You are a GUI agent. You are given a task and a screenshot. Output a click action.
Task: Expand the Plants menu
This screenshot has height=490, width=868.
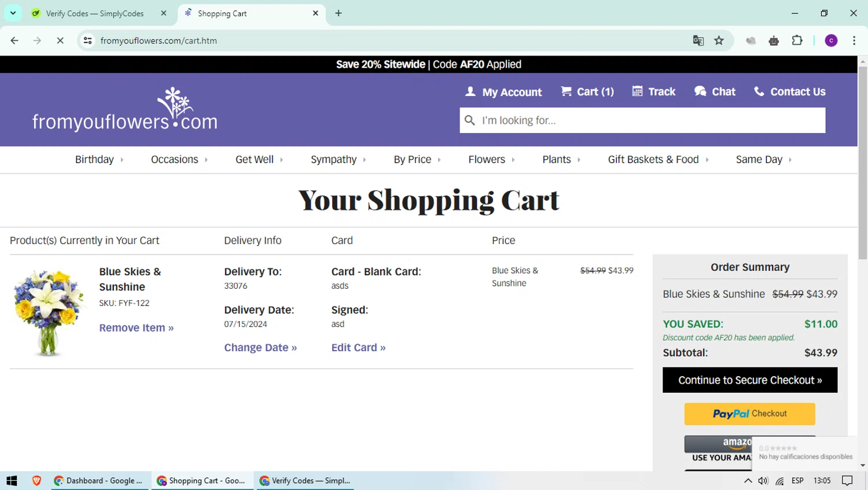(561, 160)
